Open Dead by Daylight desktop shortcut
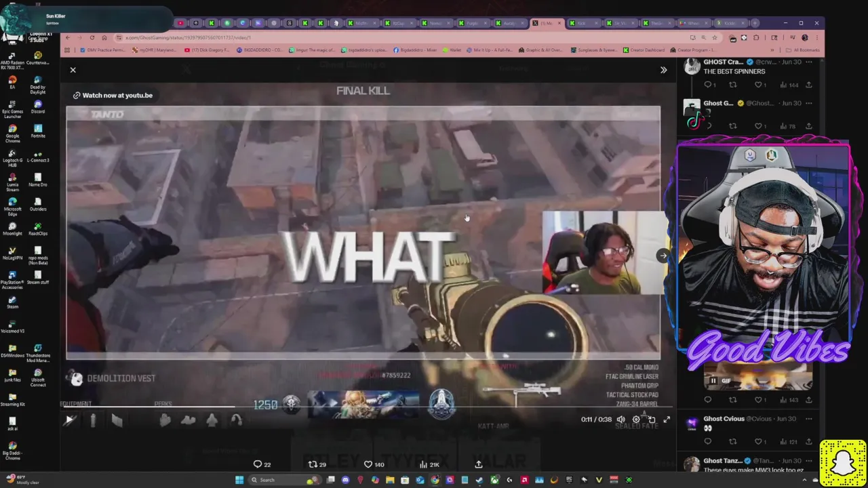868x488 pixels. tap(38, 84)
